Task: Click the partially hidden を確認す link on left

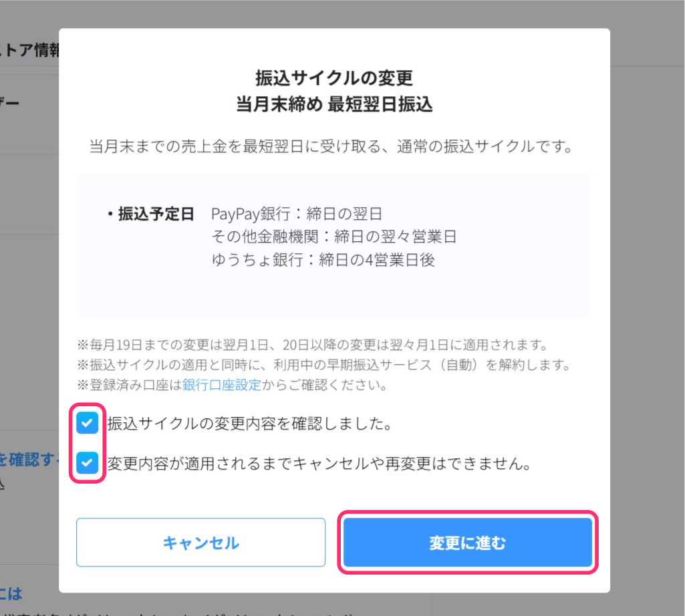Action: tap(29, 460)
